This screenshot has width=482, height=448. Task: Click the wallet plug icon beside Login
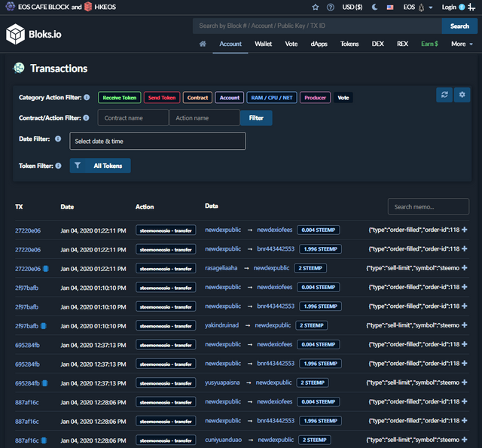[x=471, y=7]
